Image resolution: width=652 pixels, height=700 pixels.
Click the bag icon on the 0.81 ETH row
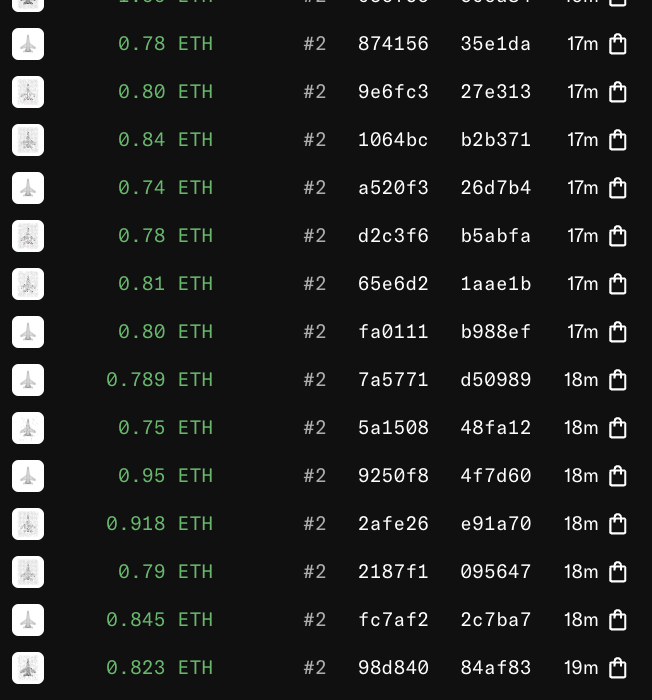point(618,284)
